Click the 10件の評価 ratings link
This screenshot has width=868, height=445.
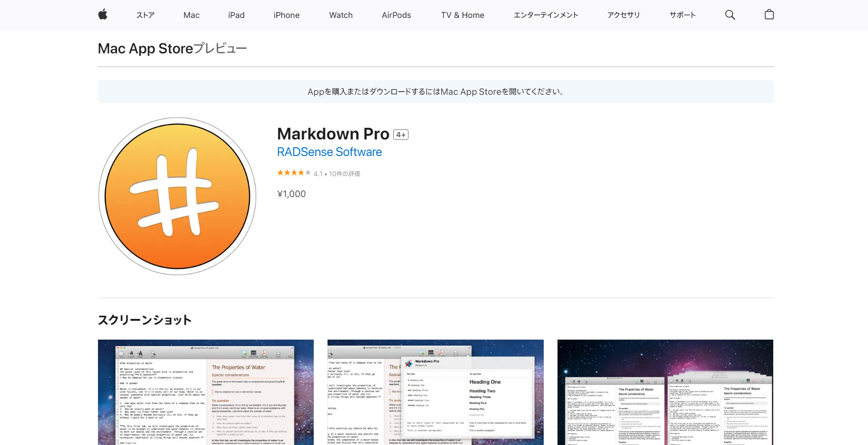(x=343, y=173)
